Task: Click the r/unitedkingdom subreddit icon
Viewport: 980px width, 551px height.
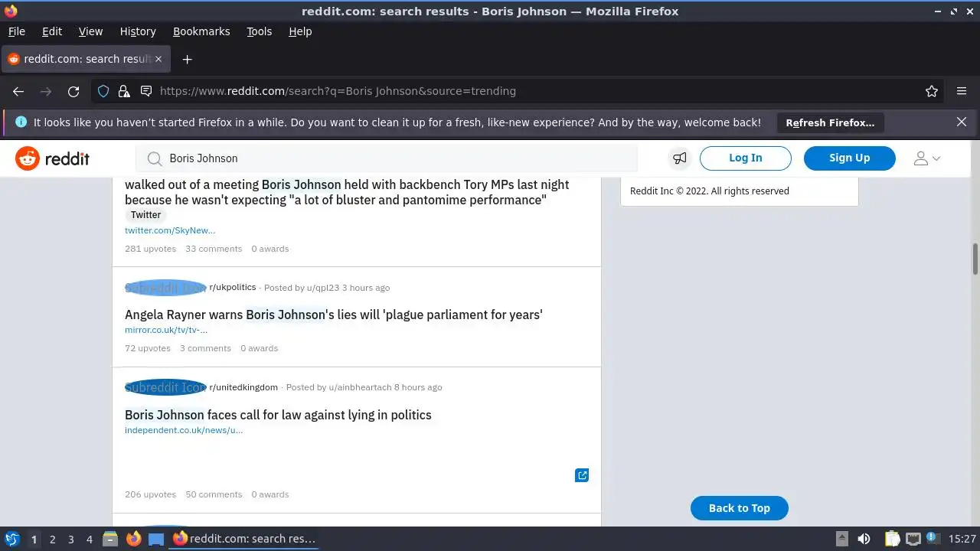Action: tap(165, 387)
